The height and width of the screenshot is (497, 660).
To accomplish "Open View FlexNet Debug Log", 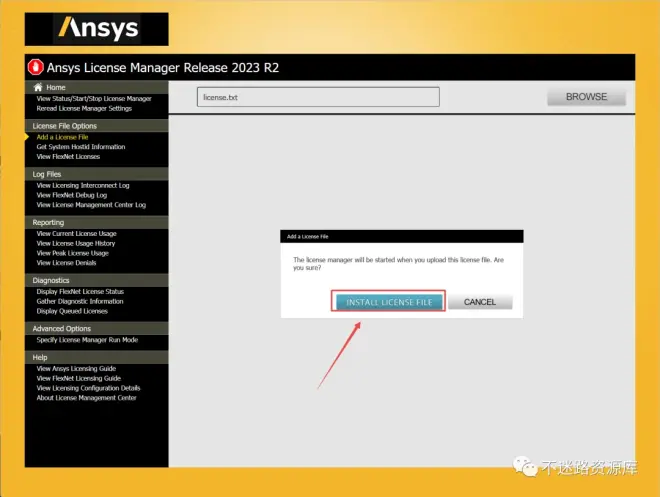I will click(x=72, y=195).
